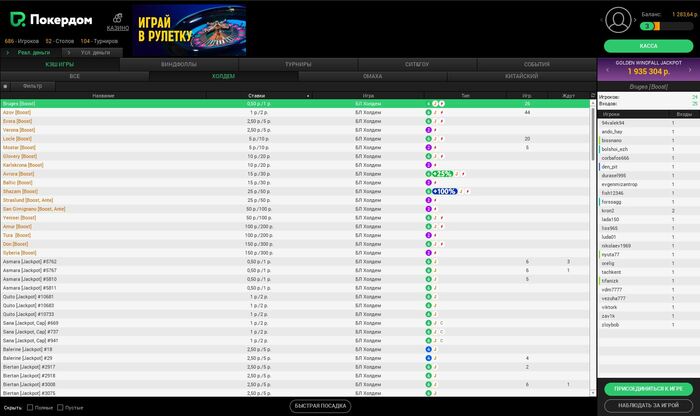Select the Омаха game subtab
This screenshot has height=416, width=700.
[373, 76]
